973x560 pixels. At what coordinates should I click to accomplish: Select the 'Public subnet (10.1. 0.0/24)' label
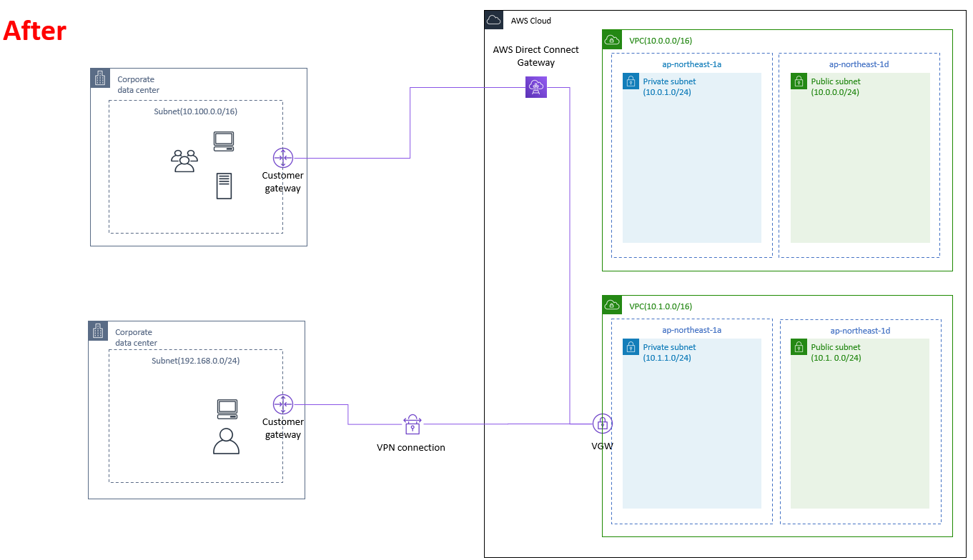[836, 352]
